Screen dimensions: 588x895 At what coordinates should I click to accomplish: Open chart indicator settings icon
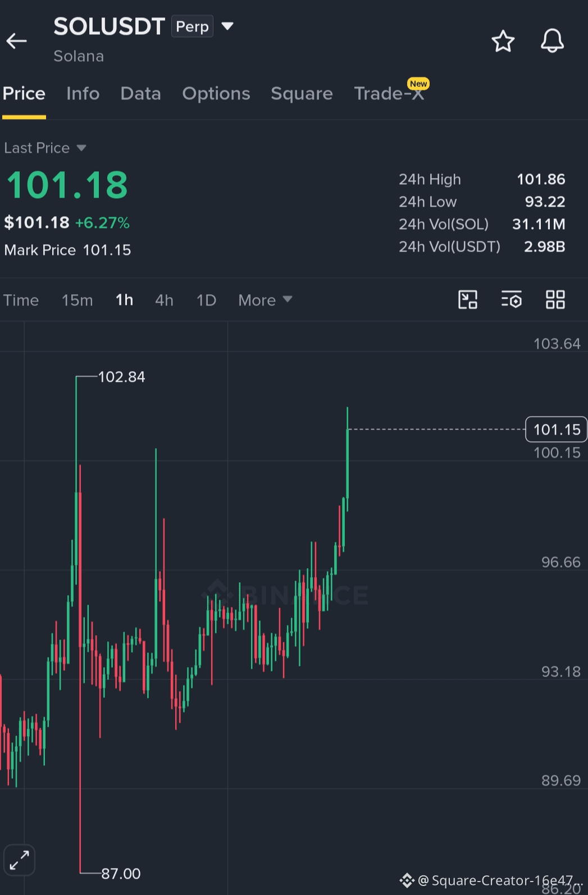point(511,300)
